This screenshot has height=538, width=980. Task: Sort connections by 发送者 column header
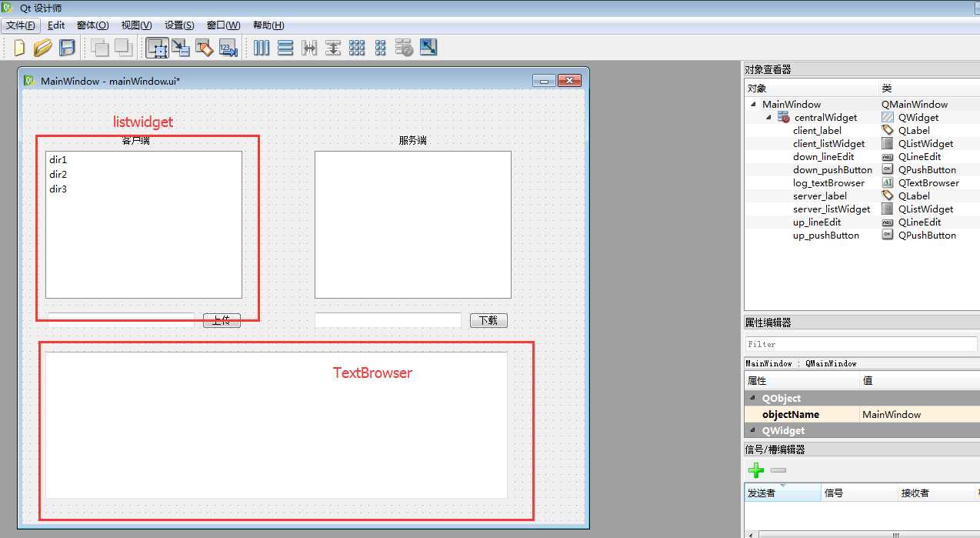click(x=782, y=493)
